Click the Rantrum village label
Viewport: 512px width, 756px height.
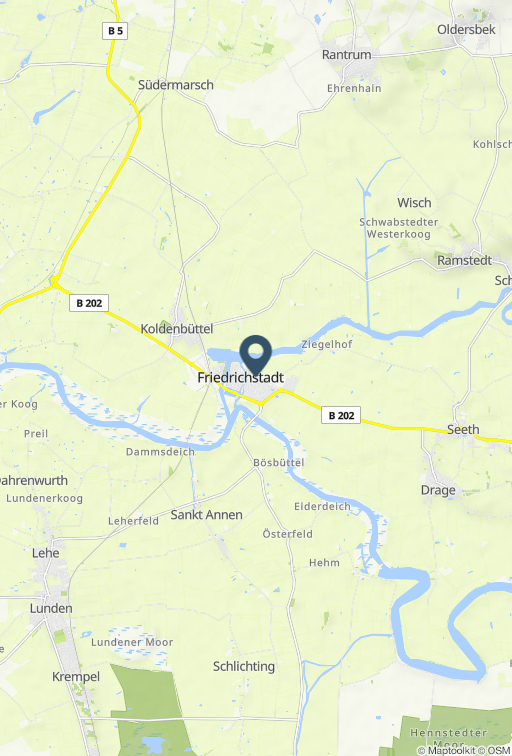tap(347, 54)
